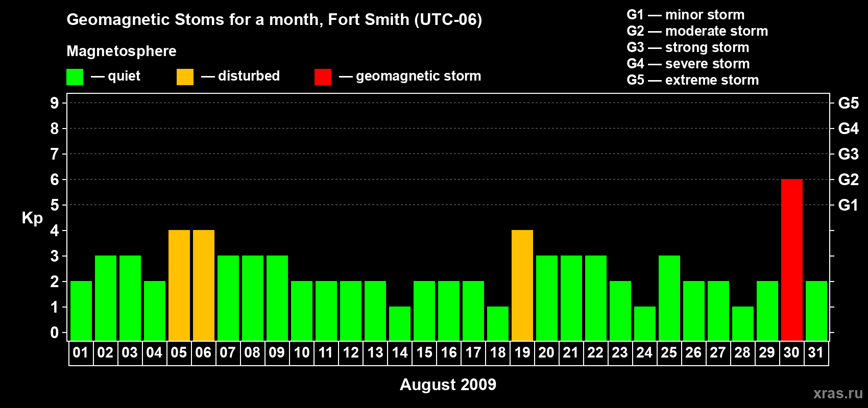Click the 'G2 — moderate storm' legend text
868x408 pixels.
point(697,31)
